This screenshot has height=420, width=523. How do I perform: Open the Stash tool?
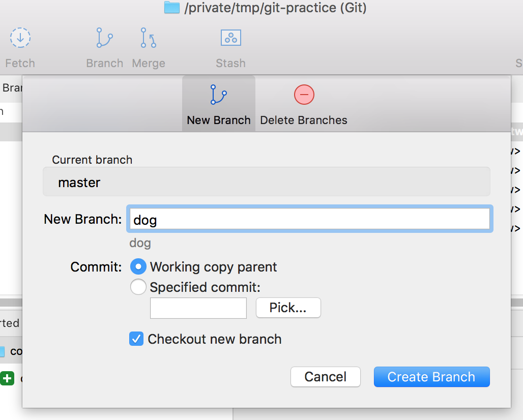pos(230,37)
